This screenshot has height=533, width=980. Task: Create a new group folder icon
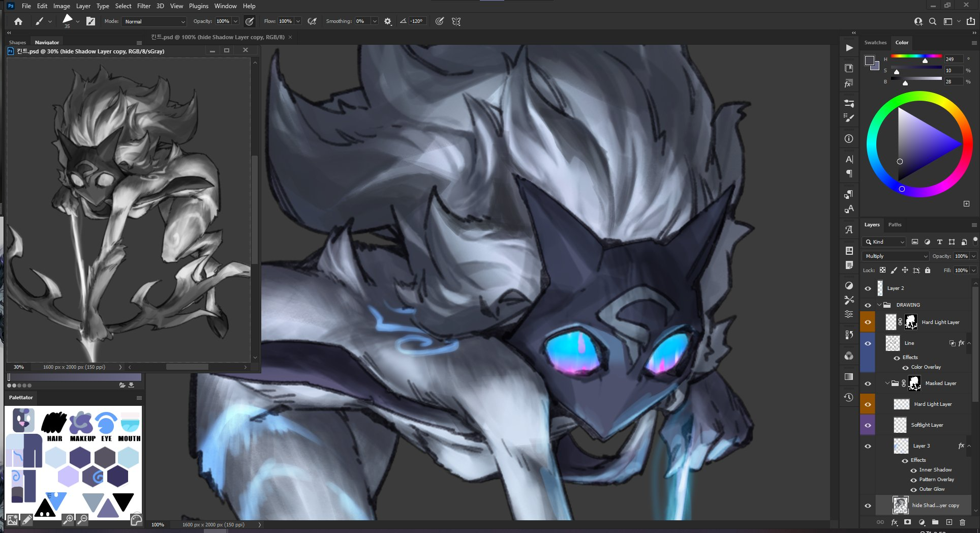pos(935,522)
